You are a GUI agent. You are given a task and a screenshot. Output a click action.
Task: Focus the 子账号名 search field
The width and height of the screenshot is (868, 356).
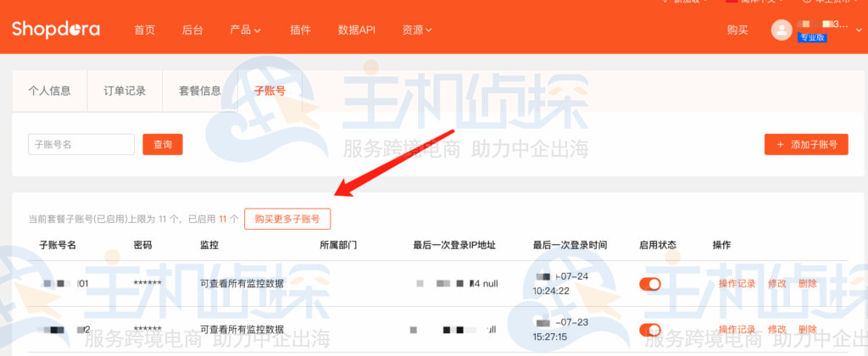[x=81, y=144]
